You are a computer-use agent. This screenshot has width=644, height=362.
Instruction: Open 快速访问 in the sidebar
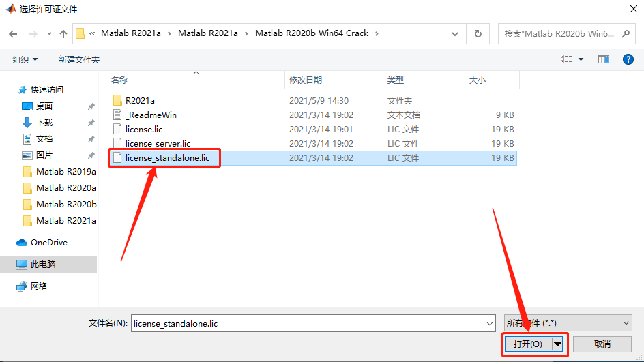pyautogui.click(x=47, y=89)
